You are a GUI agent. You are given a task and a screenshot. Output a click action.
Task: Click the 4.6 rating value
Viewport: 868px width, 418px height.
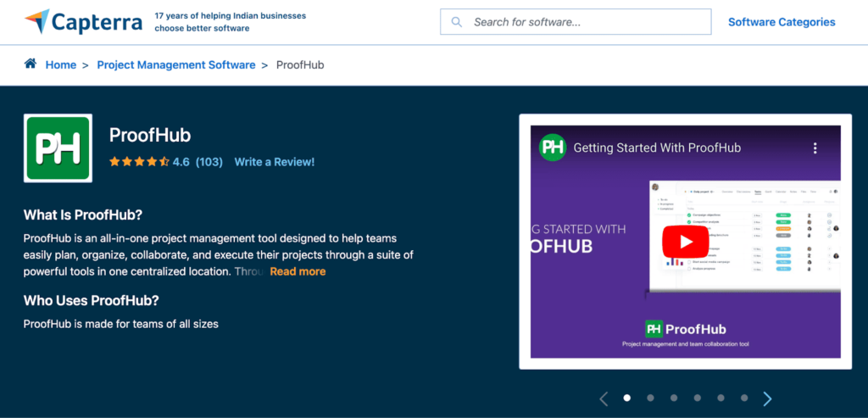point(181,162)
